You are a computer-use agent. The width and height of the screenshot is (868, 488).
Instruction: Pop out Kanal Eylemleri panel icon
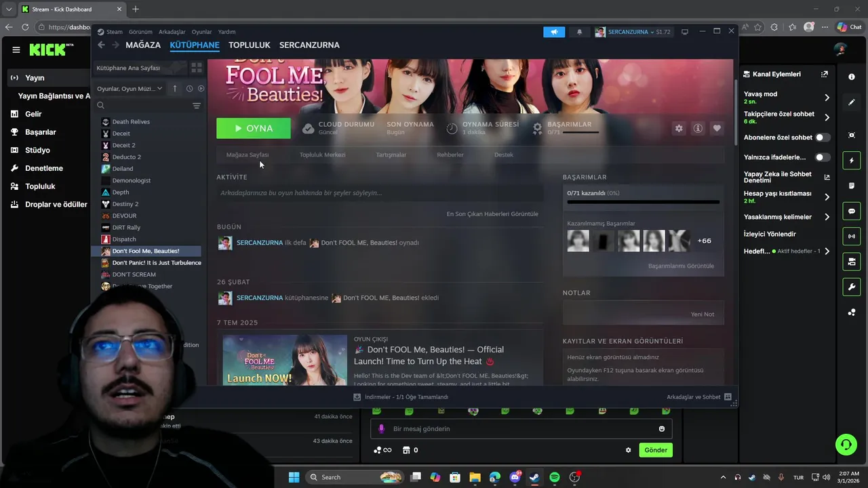coord(825,74)
